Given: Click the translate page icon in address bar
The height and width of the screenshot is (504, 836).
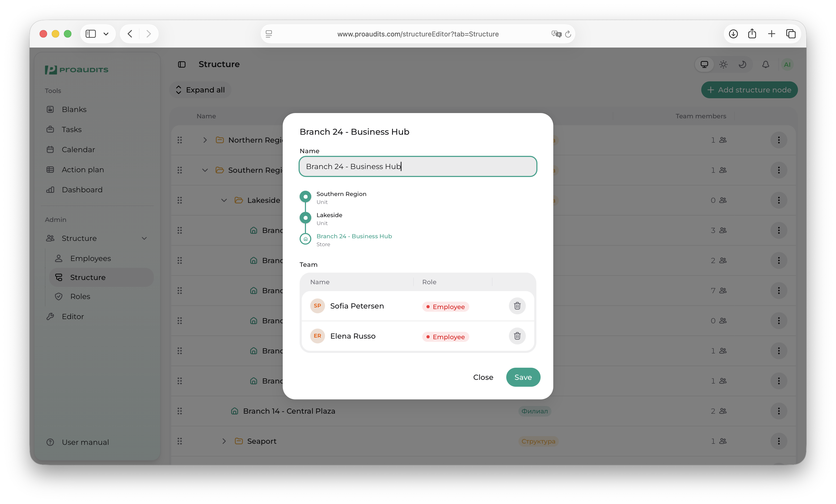Looking at the screenshot, I should click(x=556, y=34).
